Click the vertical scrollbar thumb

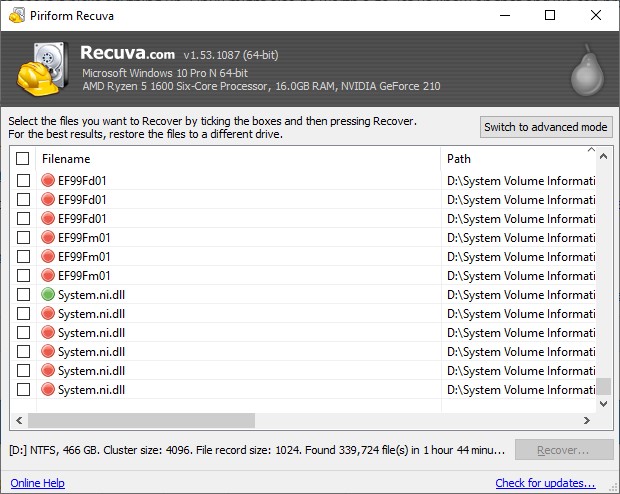[603, 386]
